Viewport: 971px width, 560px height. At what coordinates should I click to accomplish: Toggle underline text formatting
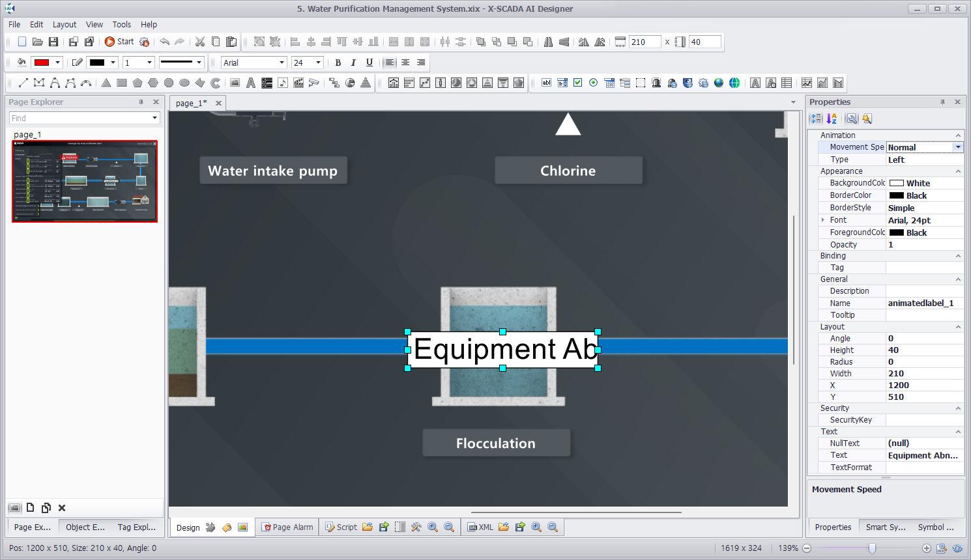pyautogui.click(x=370, y=63)
